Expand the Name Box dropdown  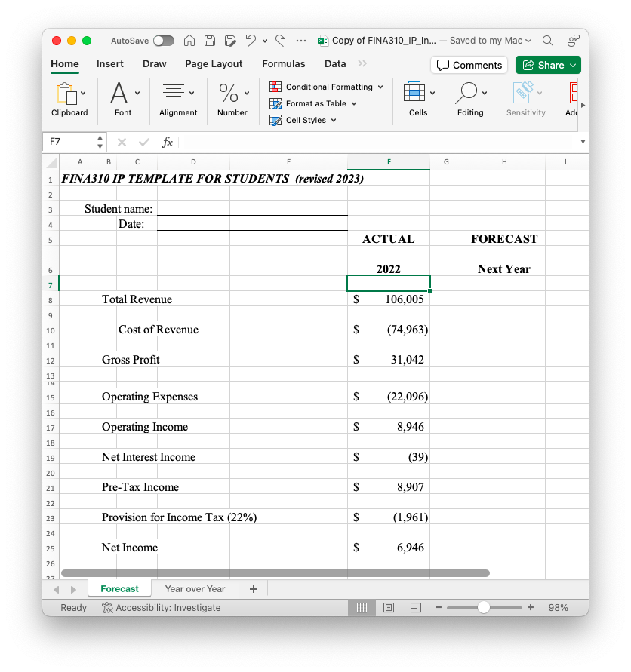point(100,142)
